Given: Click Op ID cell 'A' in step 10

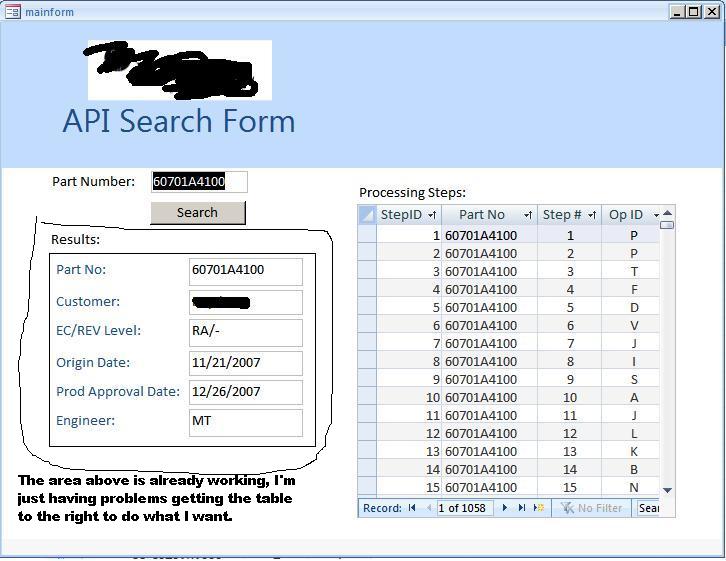Looking at the screenshot, I should (630, 397).
